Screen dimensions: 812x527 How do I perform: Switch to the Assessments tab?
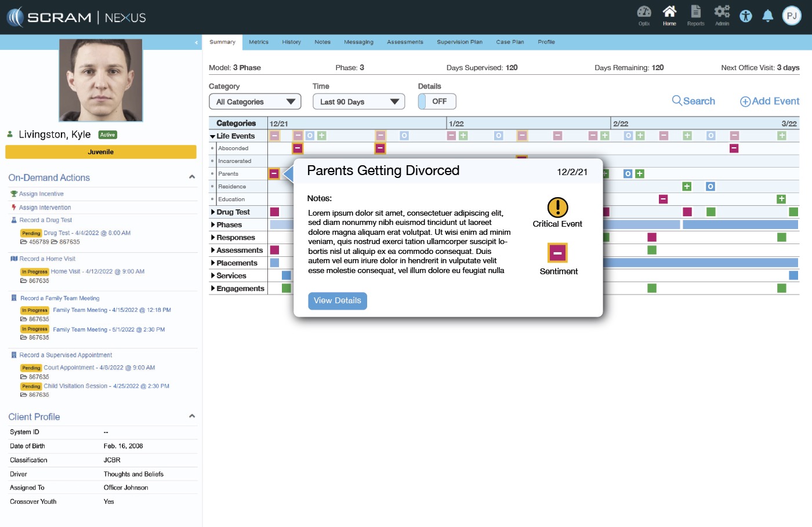405,42
